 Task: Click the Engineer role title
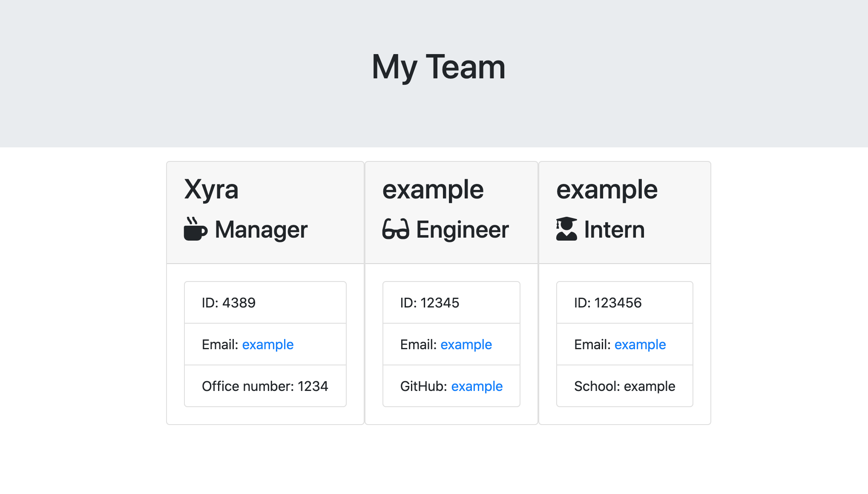pos(463,230)
